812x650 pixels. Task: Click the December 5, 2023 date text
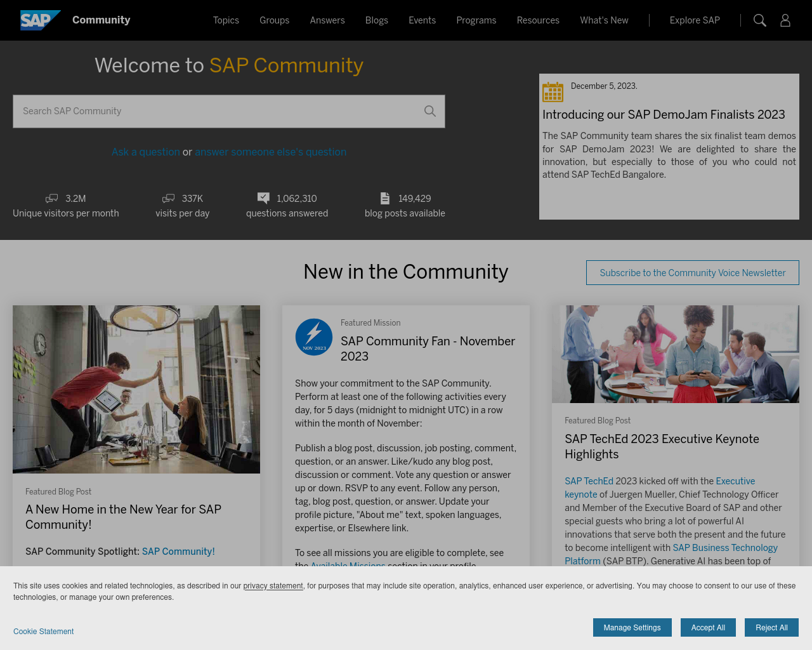pyautogui.click(x=604, y=86)
